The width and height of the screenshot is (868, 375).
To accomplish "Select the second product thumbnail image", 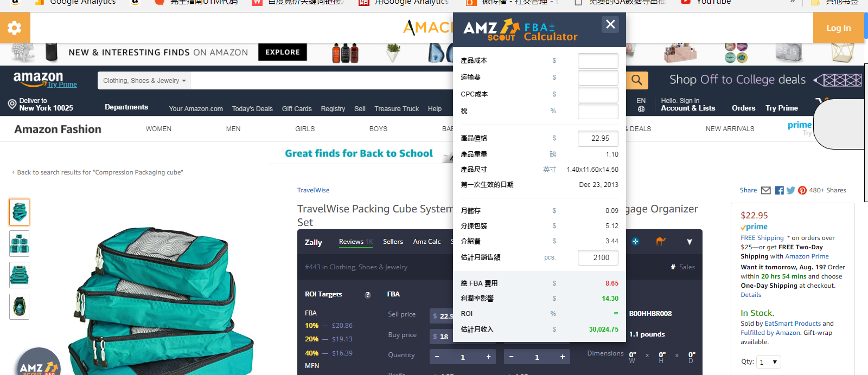I will click(x=20, y=243).
